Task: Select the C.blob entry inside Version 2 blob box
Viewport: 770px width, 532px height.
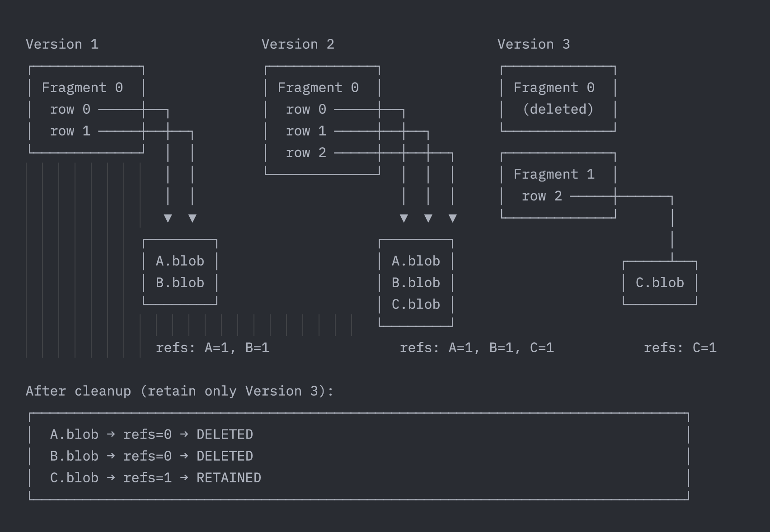Action: [x=416, y=304]
